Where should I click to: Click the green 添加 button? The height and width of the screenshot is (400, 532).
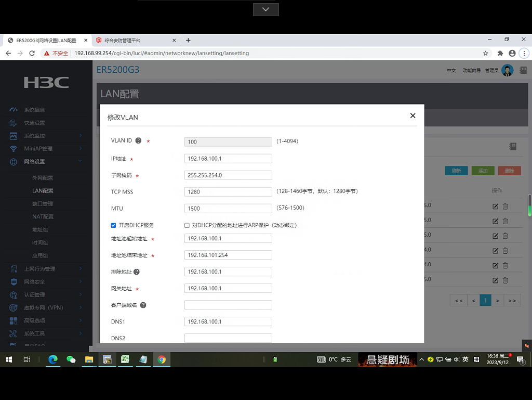pyautogui.click(x=483, y=171)
